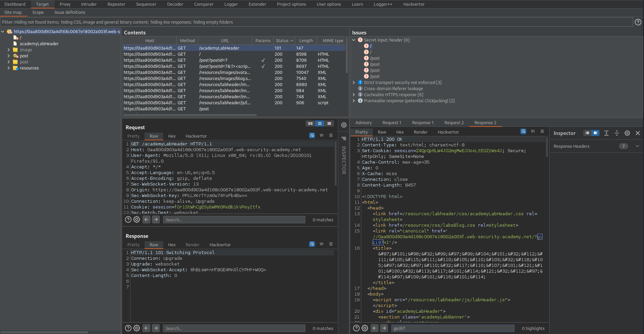Toggle word wrap in issue Response 2 editor
The height and width of the screenshot is (334, 644).
click(523, 132)
